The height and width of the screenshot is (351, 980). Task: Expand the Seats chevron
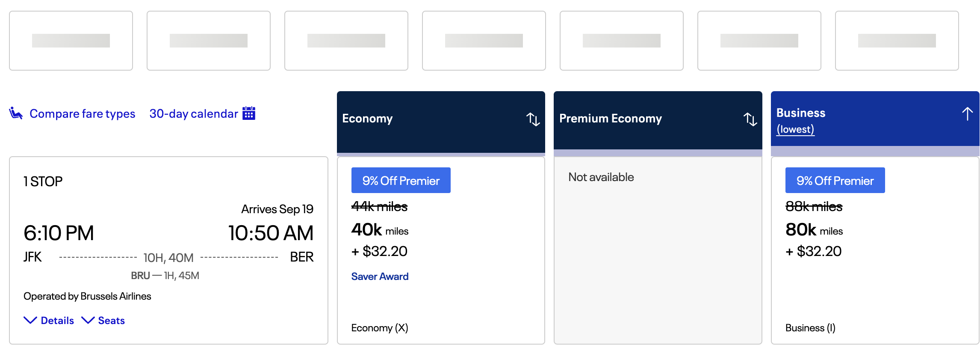88,320
